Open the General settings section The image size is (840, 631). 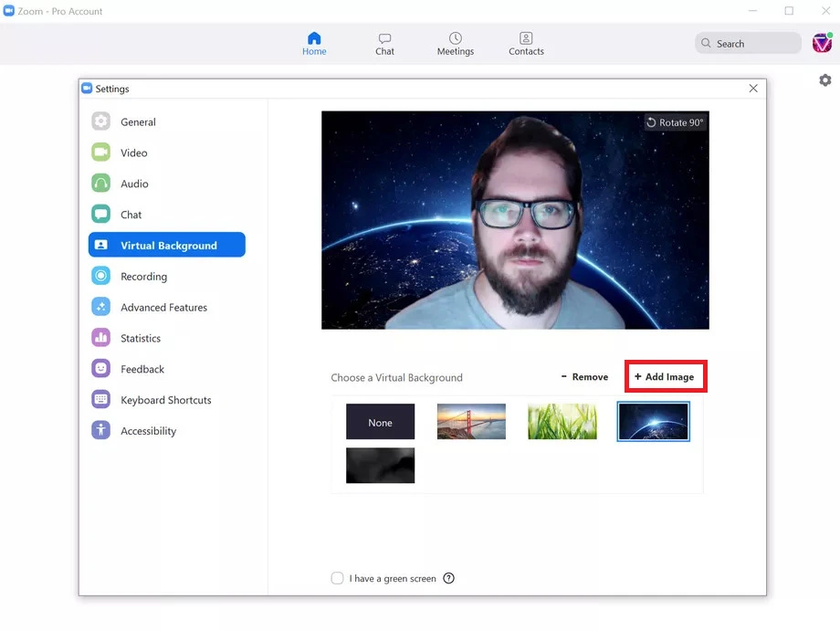click(137, 121)
